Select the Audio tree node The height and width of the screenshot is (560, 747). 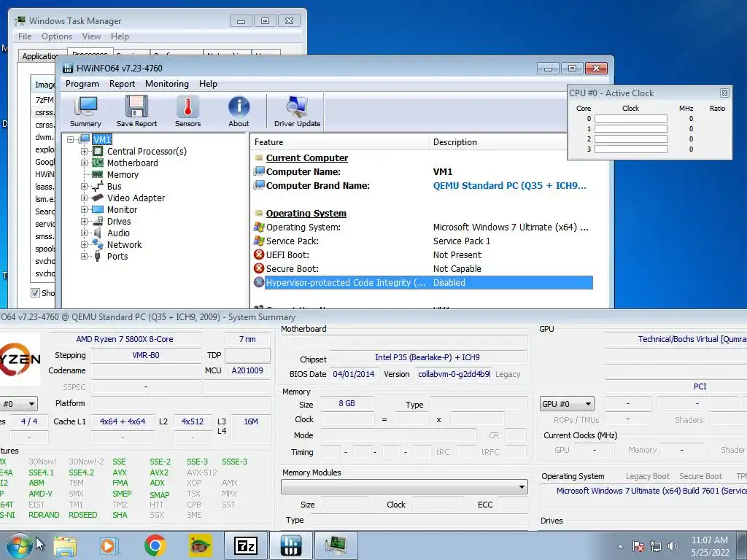pyautogui.click(x=118, y=233)
